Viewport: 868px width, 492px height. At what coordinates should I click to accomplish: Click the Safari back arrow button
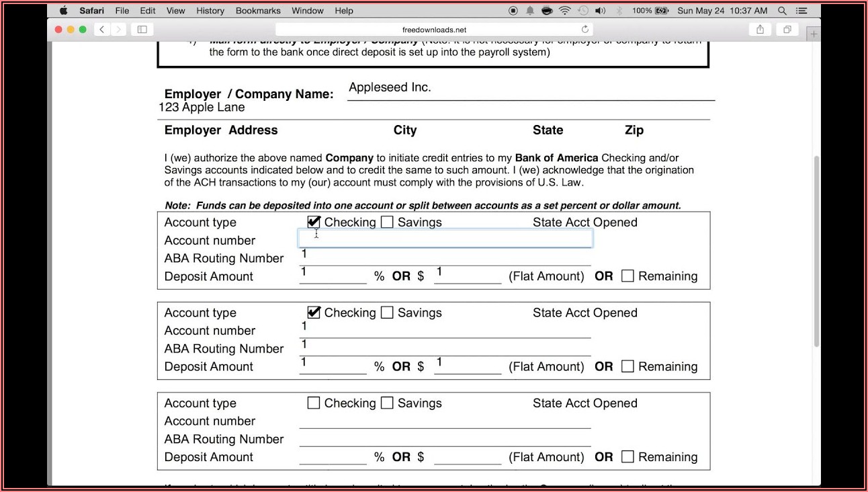click(101, 30)
